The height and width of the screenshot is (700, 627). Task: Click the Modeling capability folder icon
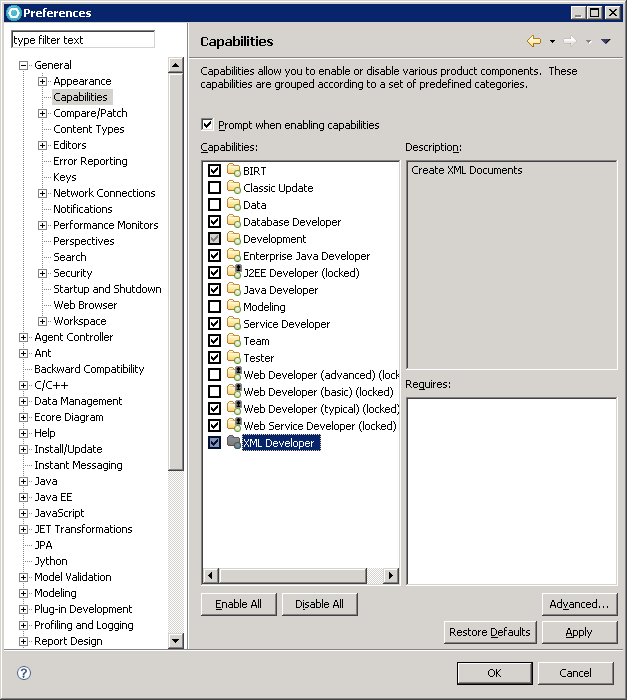click(233, 307)
